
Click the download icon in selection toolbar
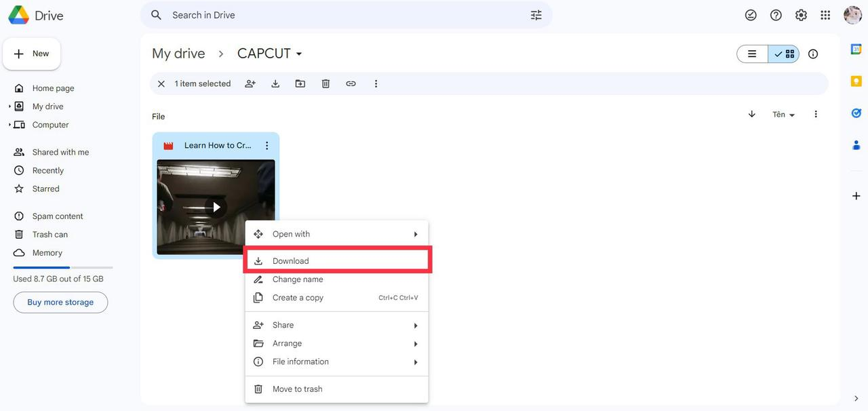tap(275, 83)
